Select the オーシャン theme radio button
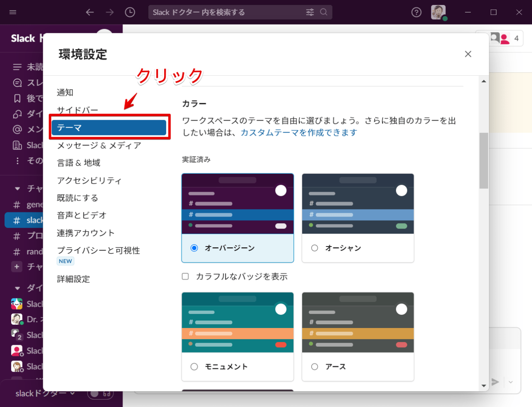The height and width of the screenshot is (407, 532). (315, 248)
